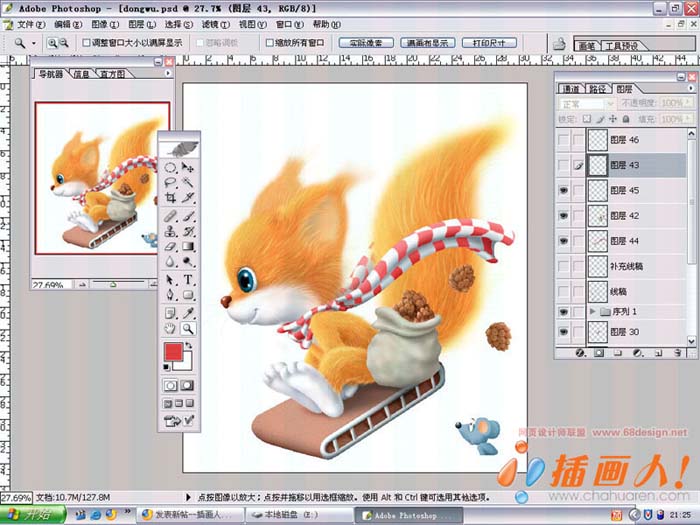Select the Type tool
This screenshot has width=700, height=525.
(188, 280)
